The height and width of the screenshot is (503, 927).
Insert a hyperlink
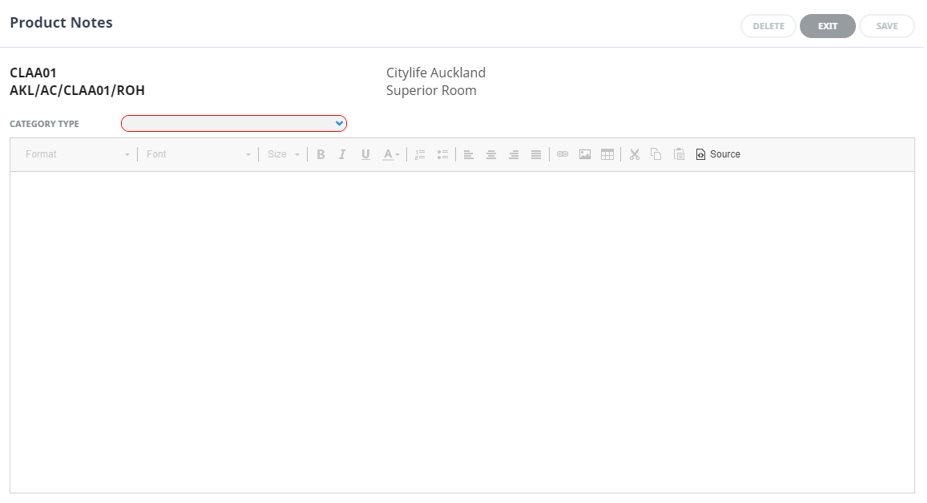tap(562, 154)
